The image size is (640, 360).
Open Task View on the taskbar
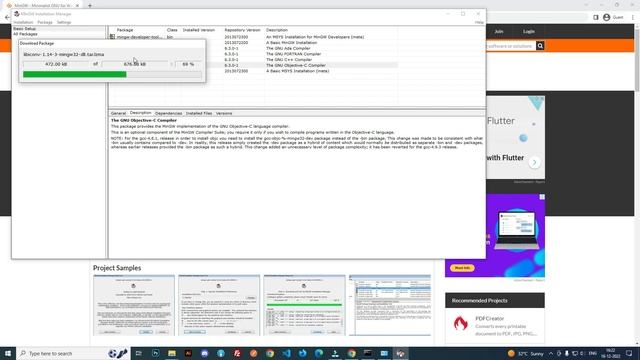tap(139, 353)
